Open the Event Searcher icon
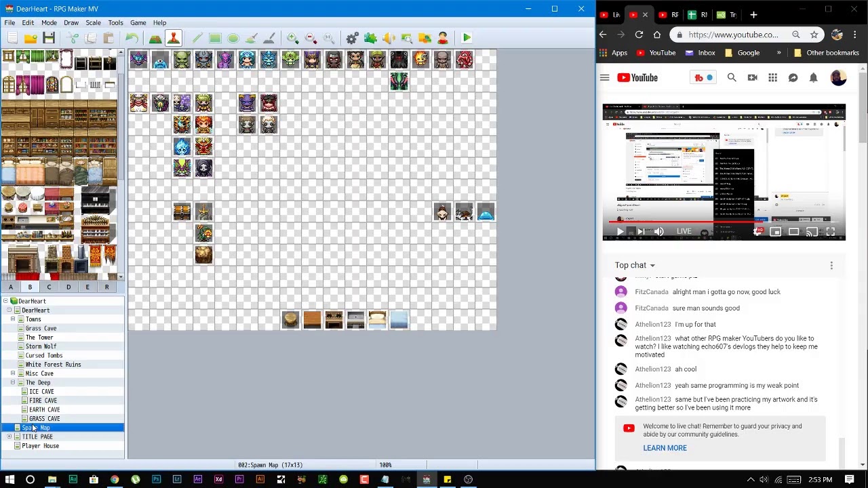Viewport: 868px width, 488px height. point(406,38)
